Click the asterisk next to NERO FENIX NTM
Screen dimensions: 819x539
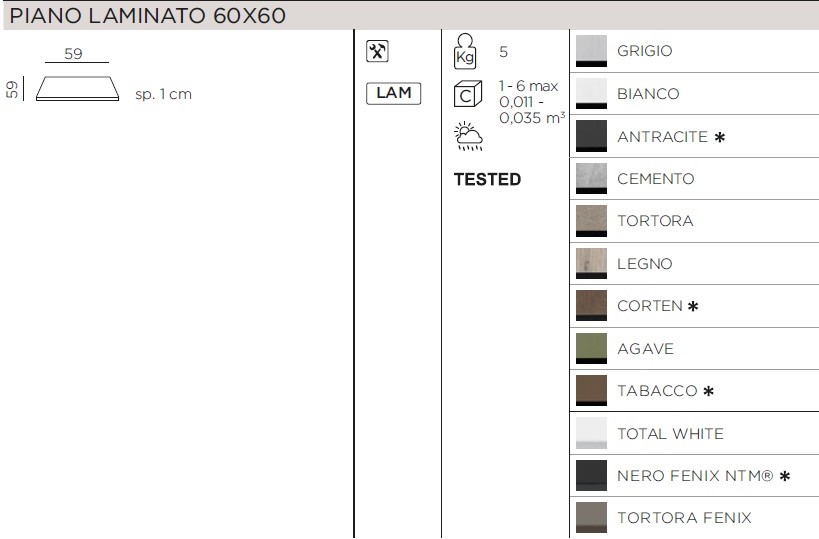point(785,476)
